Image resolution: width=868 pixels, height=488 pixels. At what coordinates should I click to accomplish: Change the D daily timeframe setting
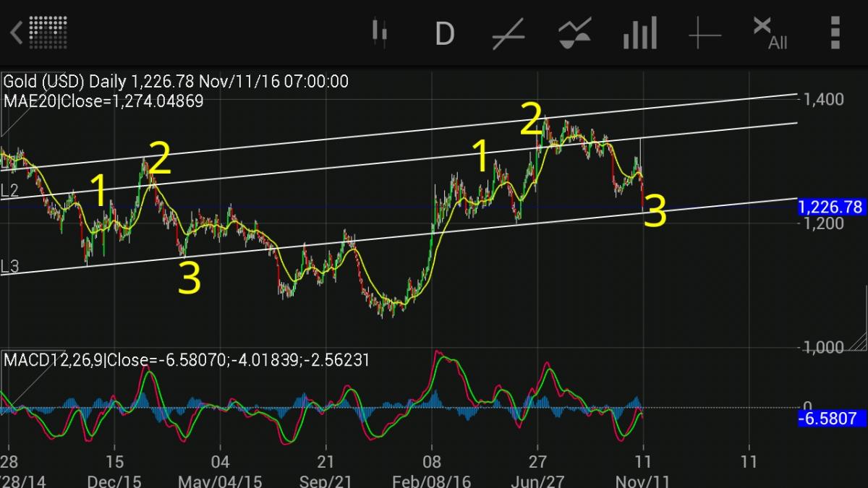[x=444, y=33]
